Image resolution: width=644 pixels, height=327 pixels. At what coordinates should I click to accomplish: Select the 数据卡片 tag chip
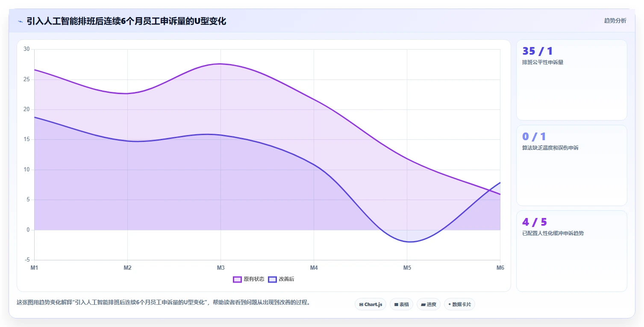pyautogui.click(x=459, y=304)
